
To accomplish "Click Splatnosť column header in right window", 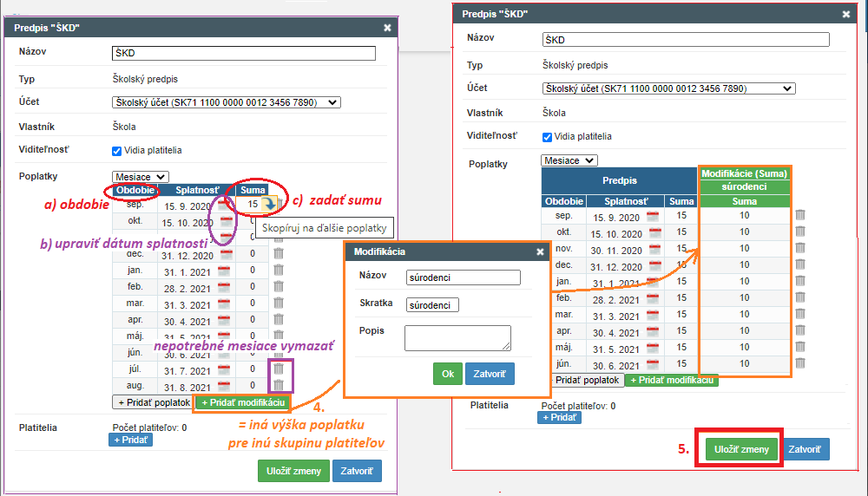I will pyautogui.click(x=626, y=201).
